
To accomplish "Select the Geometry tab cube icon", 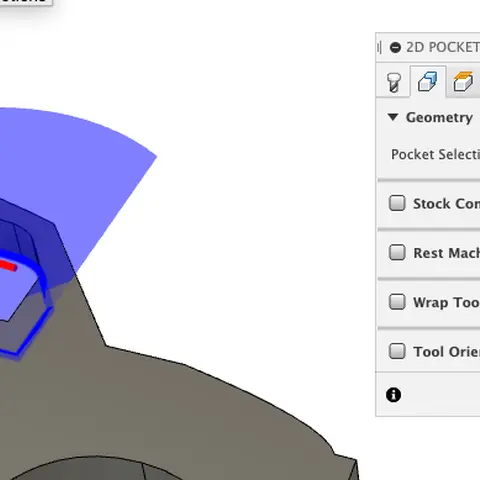I will 428,82.
